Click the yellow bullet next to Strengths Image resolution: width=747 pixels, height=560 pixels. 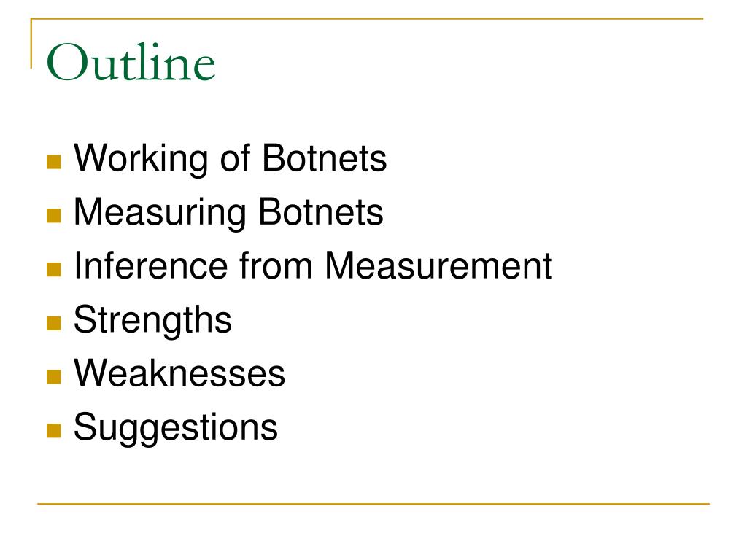pos(54,323)
